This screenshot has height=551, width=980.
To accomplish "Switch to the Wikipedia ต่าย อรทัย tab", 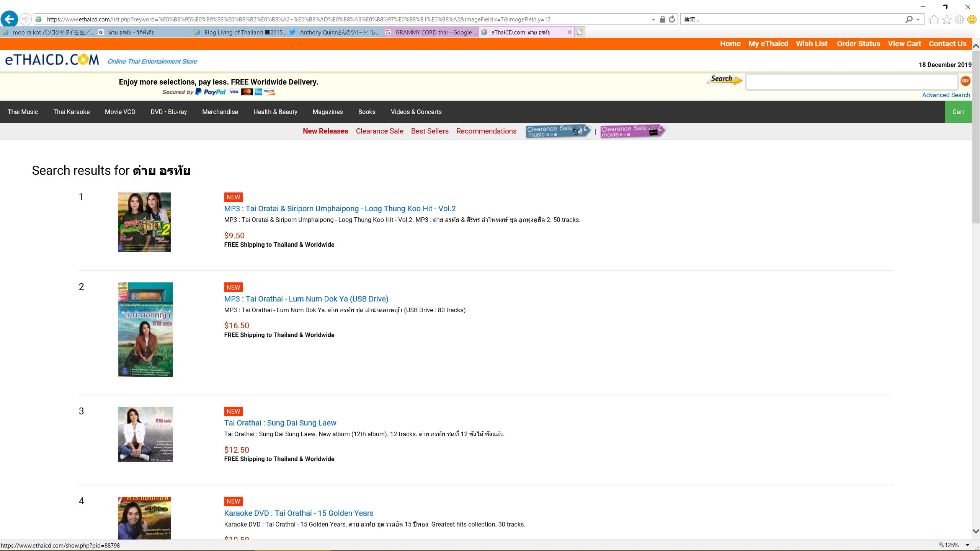I will point(144,32).
